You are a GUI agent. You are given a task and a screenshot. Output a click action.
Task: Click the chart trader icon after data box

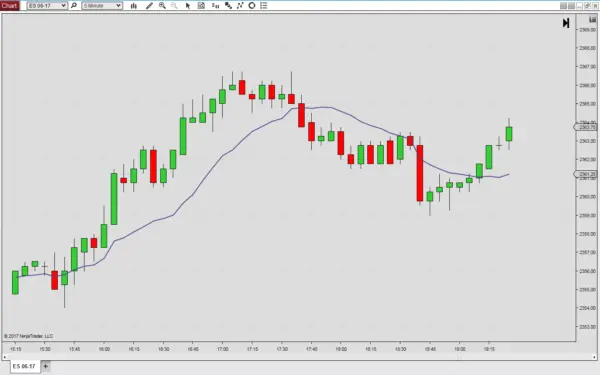pyautogui.click(x=215, y=6)
